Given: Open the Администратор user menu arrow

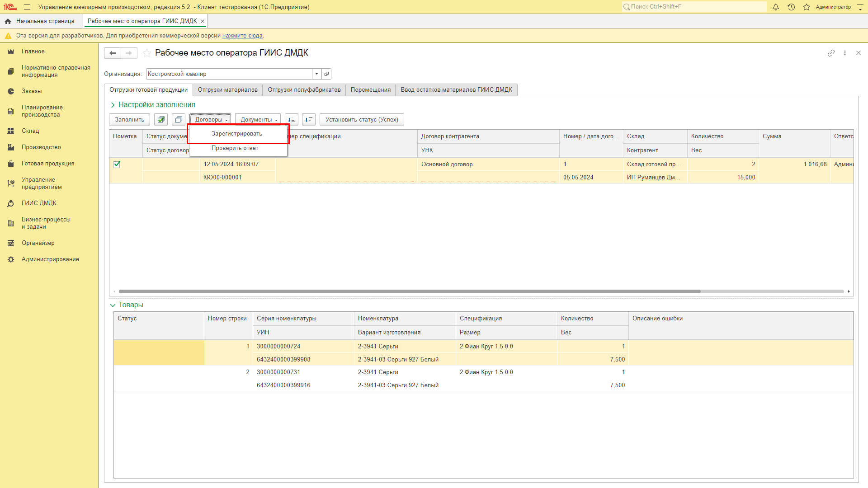Looking at the screenshot, I should pyautogui.click(x=860, y=7).
